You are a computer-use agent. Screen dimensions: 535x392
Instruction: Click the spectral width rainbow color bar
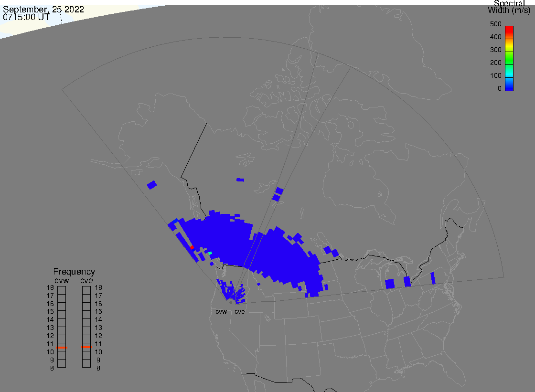point(509,58)
